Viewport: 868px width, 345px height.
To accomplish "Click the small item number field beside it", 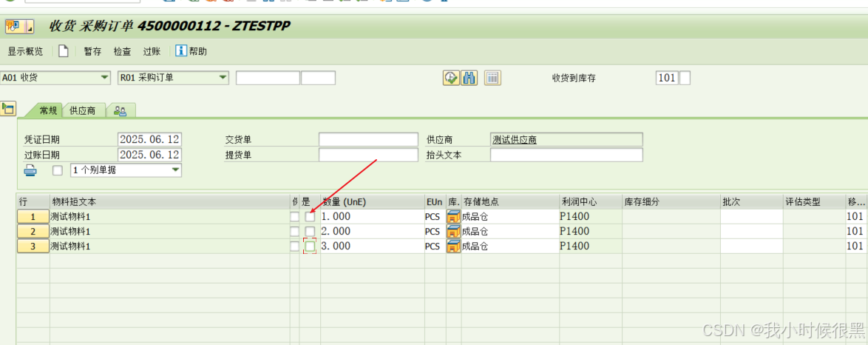I will [319, 78].
